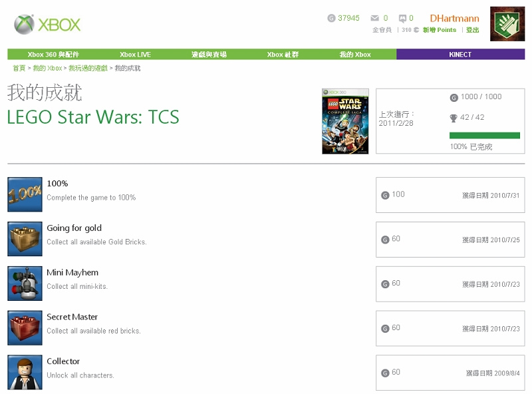Click the 登出 sign-out link

[472, 30]
